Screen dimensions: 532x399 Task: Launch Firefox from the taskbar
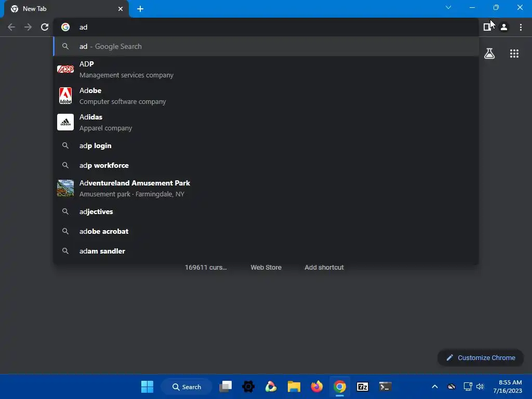317,387
